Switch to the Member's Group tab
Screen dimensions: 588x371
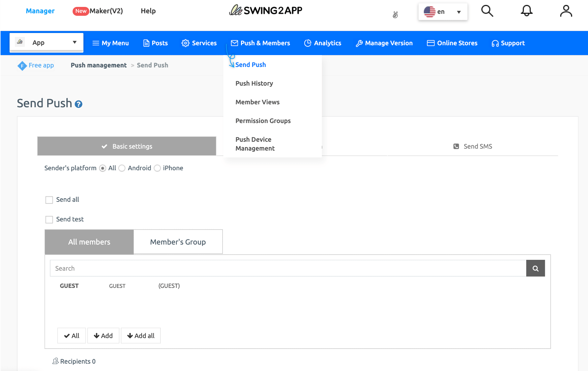click(178, 242)
